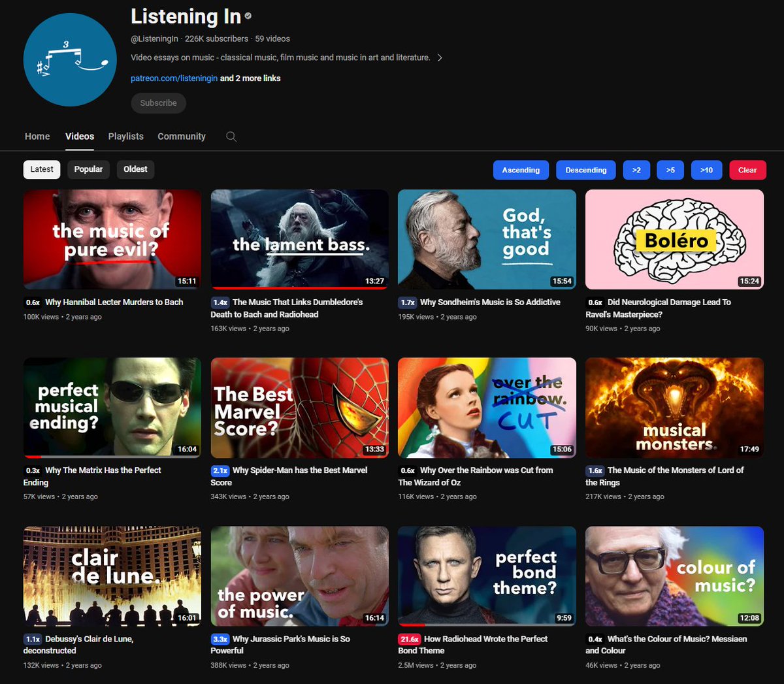Viewport: 784px width, 684px height.
Task: Open 'the lament bass' thumbnail
Action: click(299, 239)
